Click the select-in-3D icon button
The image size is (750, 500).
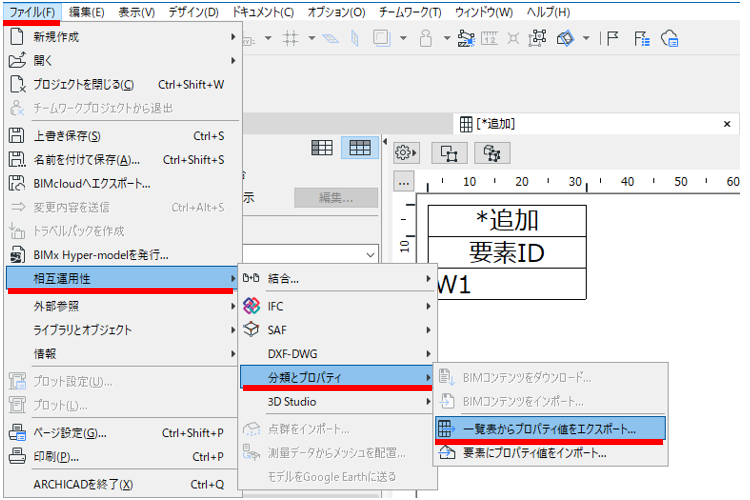(492, 154)
